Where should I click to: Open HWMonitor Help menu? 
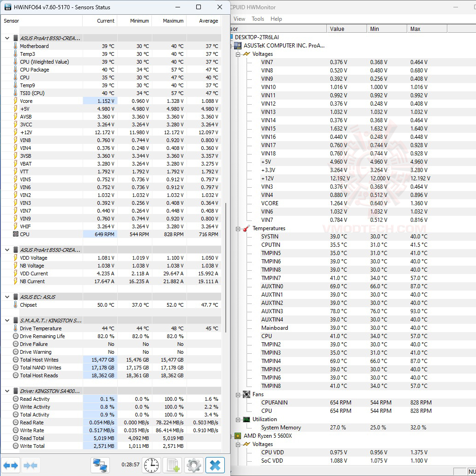pos(276,19)
